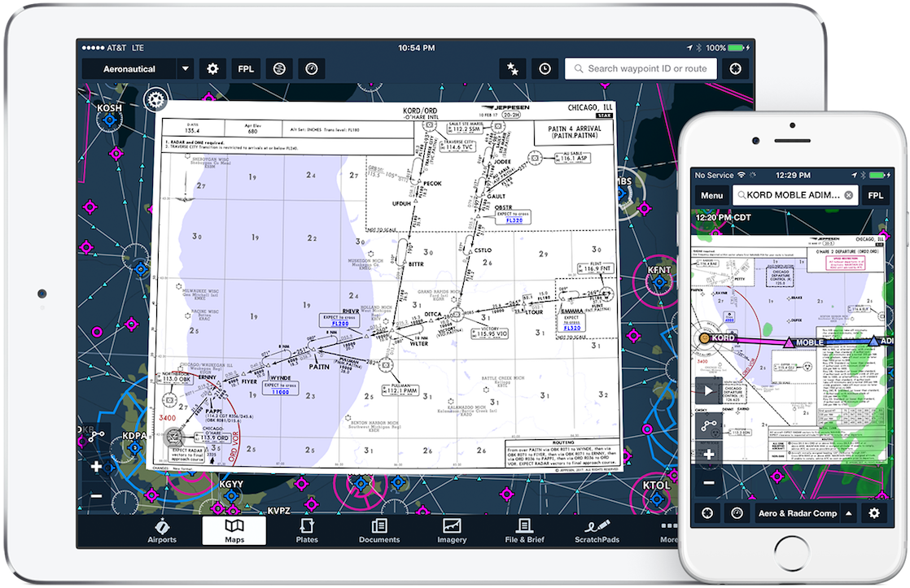Open the Documents tab
The width and height of the screenshot is (910, 588).
pyautogui.click(x=379, y=530)
